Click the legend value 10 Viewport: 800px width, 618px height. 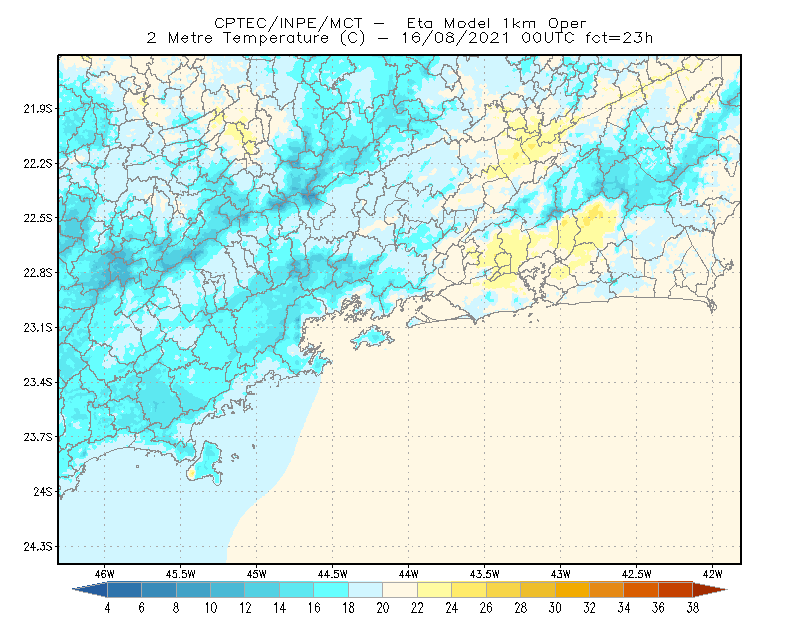(x=211, y=608)
